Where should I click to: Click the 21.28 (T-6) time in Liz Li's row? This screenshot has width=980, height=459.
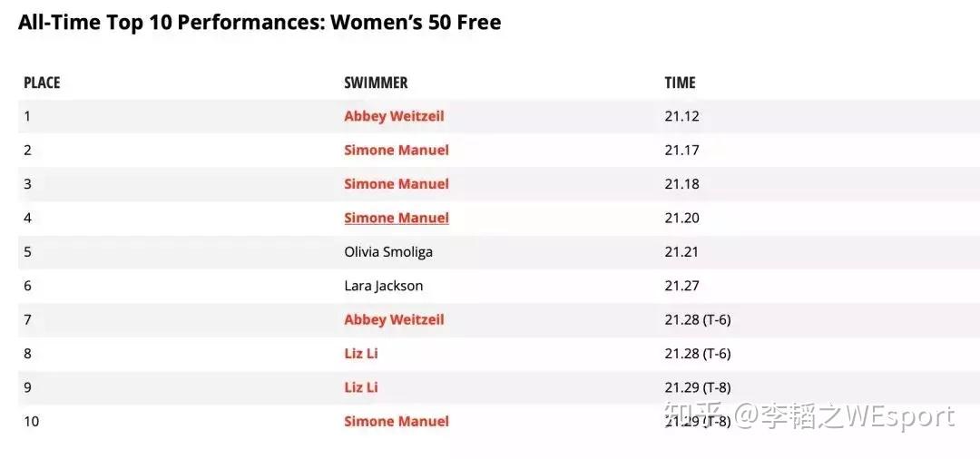coord(697,353)
